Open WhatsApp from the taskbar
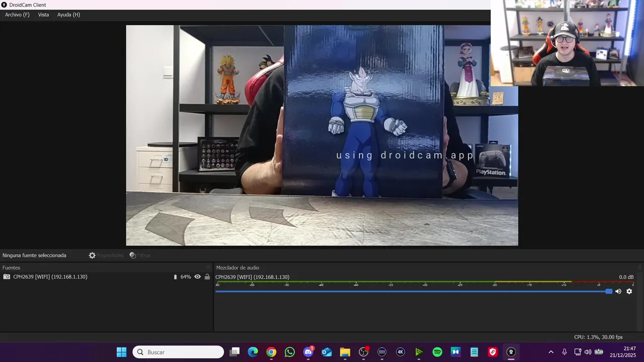 click(x=290, y=352)
